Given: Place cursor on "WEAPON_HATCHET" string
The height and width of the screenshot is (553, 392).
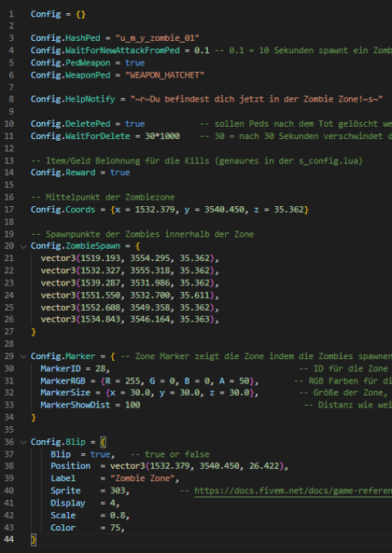Looking at the screenshot, I should coord(164,75).
